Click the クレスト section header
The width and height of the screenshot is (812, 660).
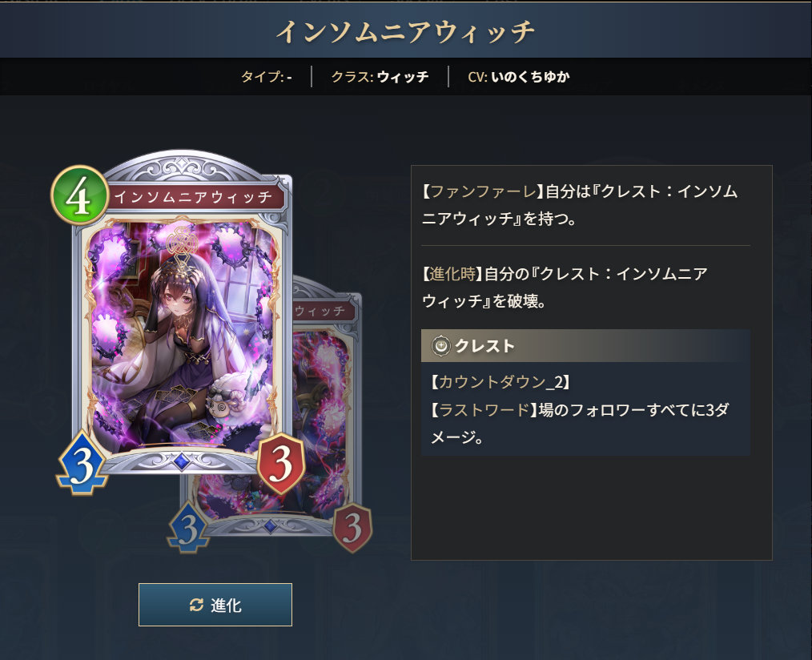click(585, 345)
